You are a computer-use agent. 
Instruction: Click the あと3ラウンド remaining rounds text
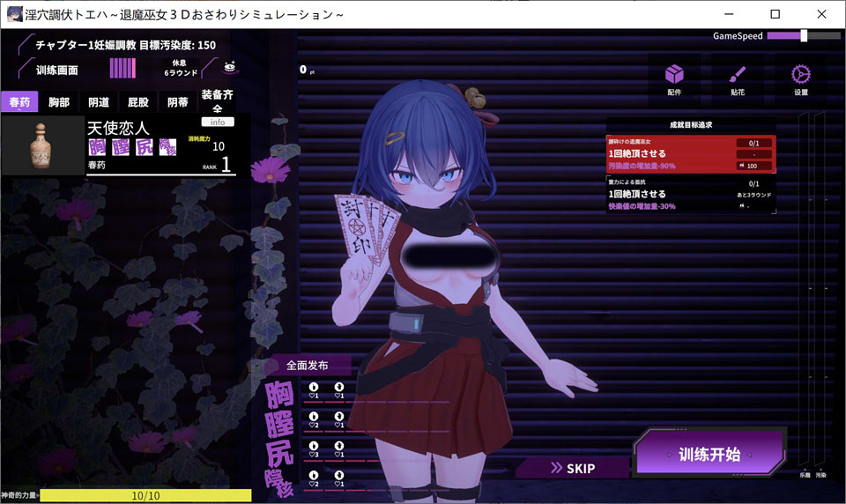(753, 195)
